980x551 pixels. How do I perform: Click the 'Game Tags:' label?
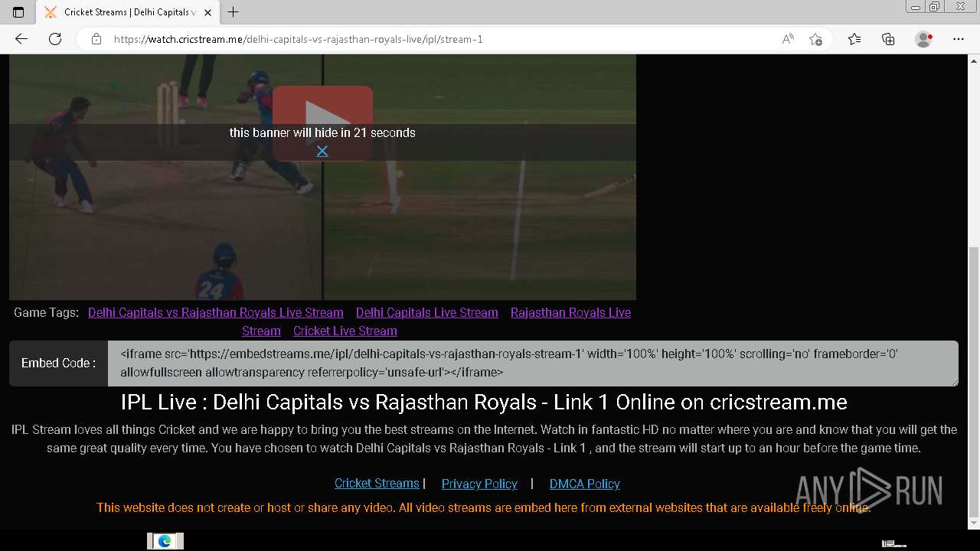(46, 312)
